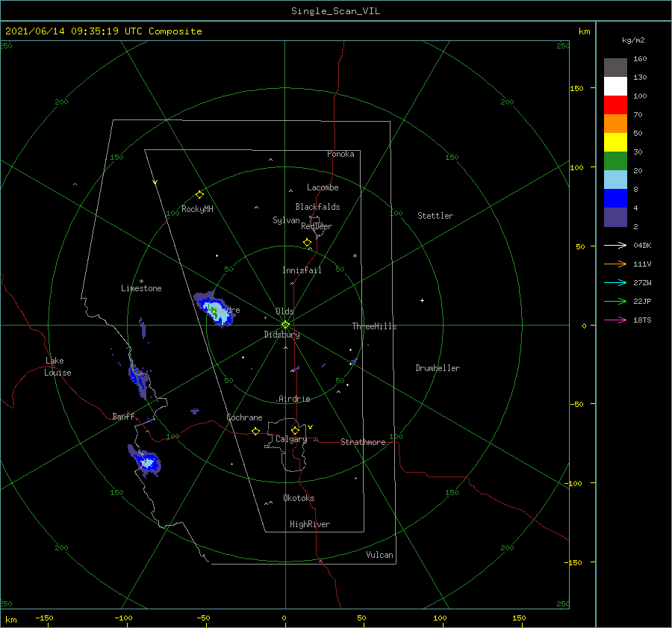Click the white 04DK arrow in legend
672x628 pixels.
tap(615, 245)
